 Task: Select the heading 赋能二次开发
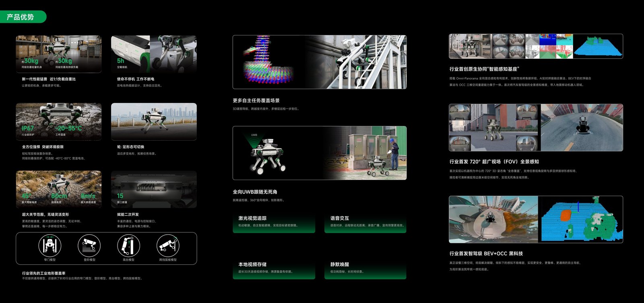tap(128, 215)
